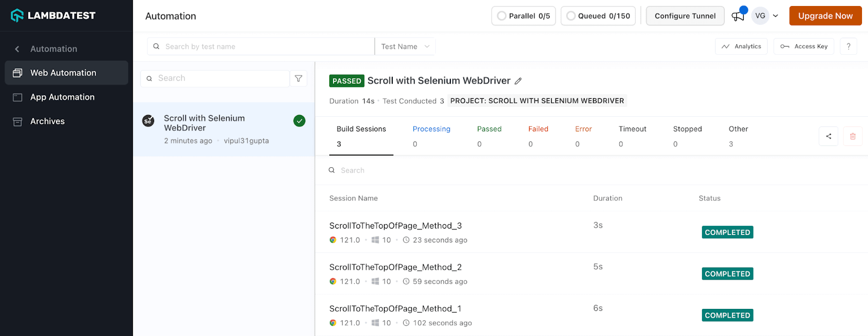Click the LambdaTest logo

(x=53, y=16)
